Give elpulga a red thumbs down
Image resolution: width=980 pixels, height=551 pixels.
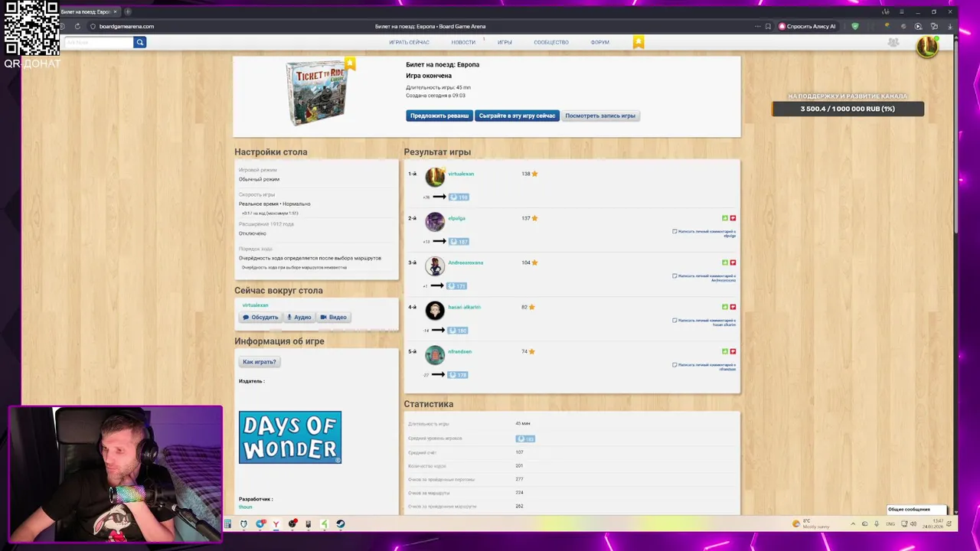pyautogui.click(x=733, y=218)
